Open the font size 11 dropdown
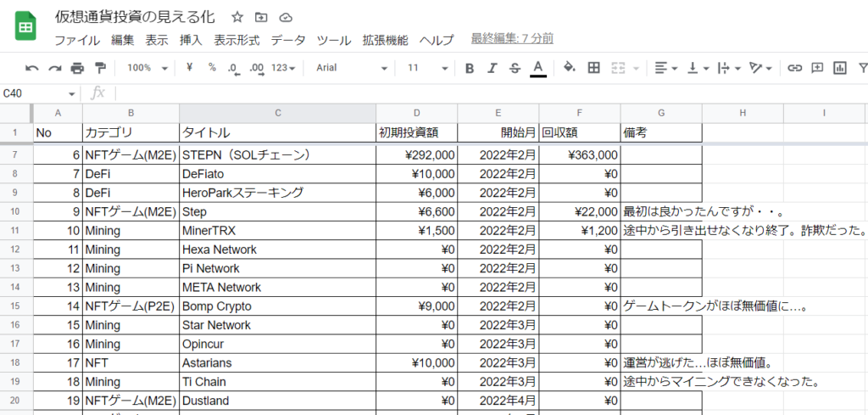 [x=427, y=68]
